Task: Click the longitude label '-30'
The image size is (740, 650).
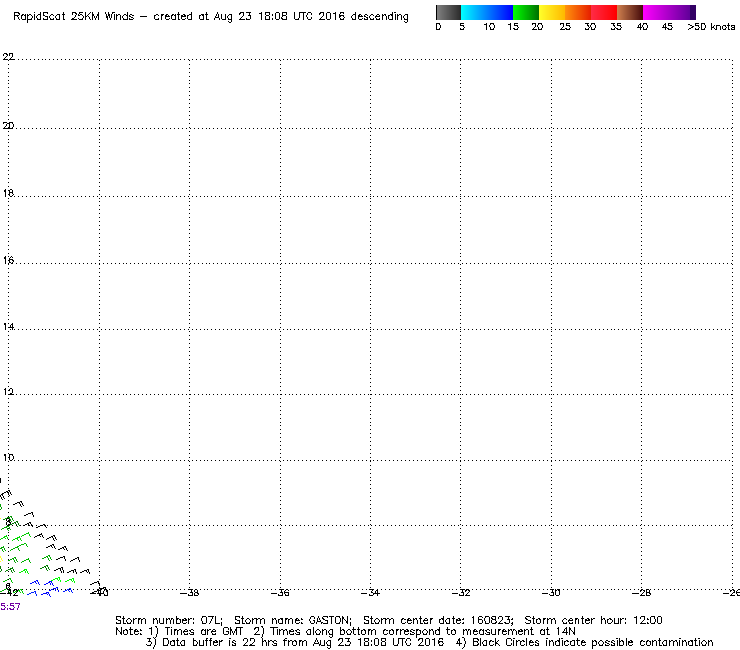Action: [x=551, y=593]
